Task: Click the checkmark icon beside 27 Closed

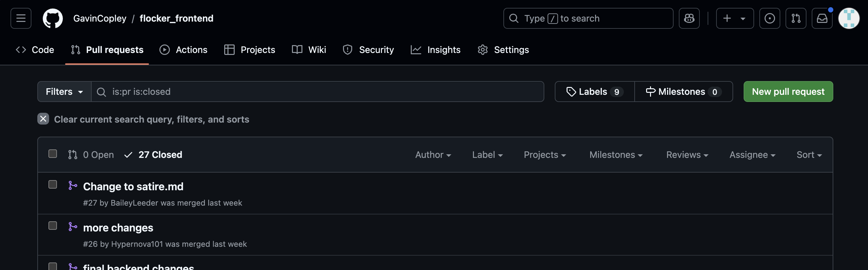Action: [x=128, y=155]
